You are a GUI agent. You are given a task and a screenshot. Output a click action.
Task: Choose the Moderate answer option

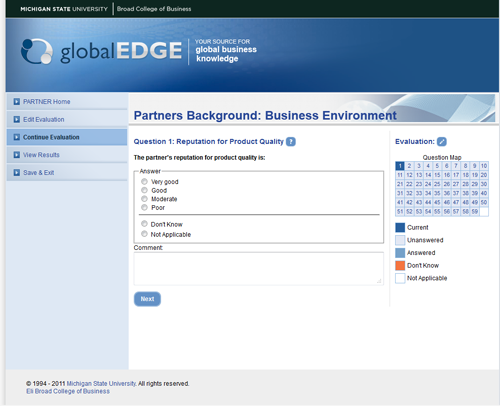144,199
